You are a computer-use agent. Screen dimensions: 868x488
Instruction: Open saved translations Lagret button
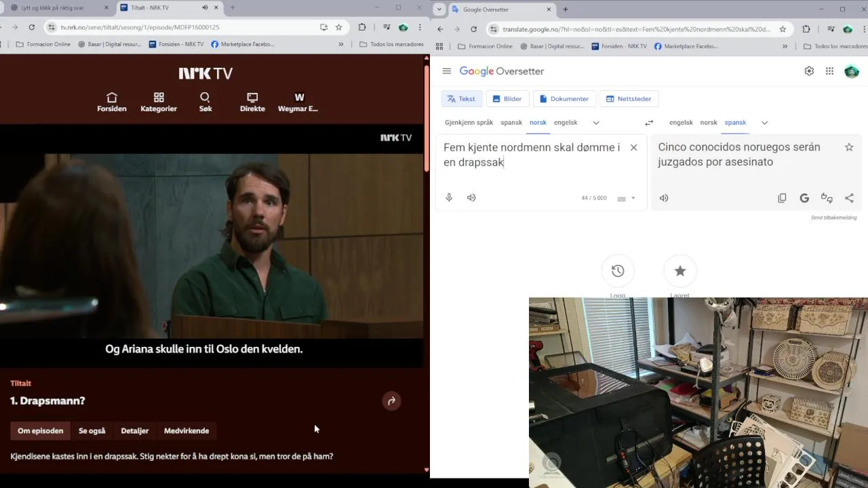tap(680, 271)
